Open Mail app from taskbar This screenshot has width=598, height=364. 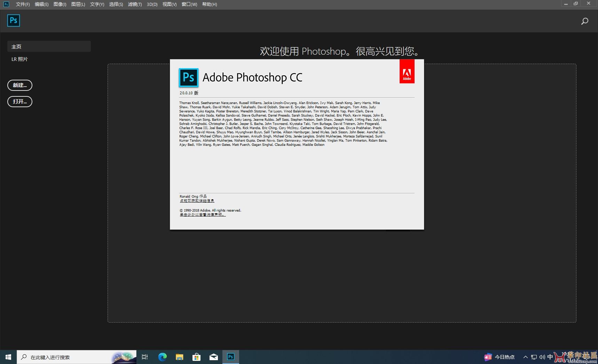pyautogui.click(x=213, y=357)
